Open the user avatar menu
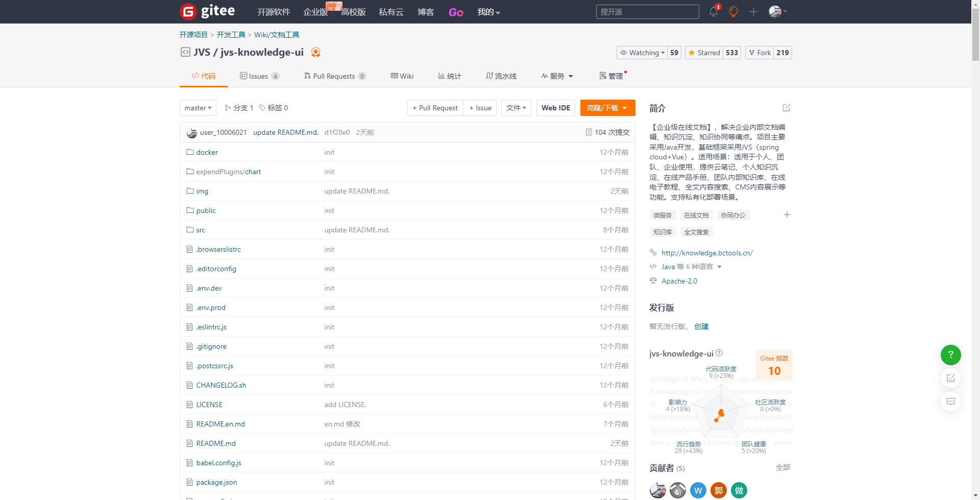The height and width of the screenshot is (500, 980). (777, 11)
